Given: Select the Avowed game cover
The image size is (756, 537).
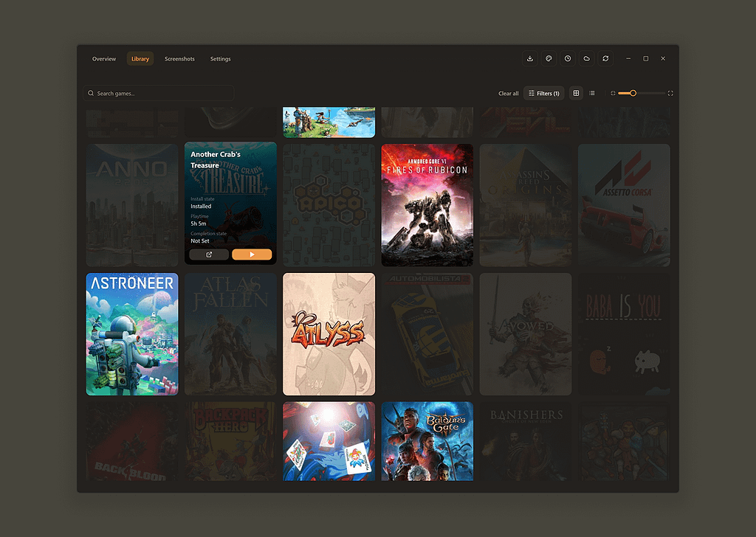Looking at the screenshot, I should 526,334.
